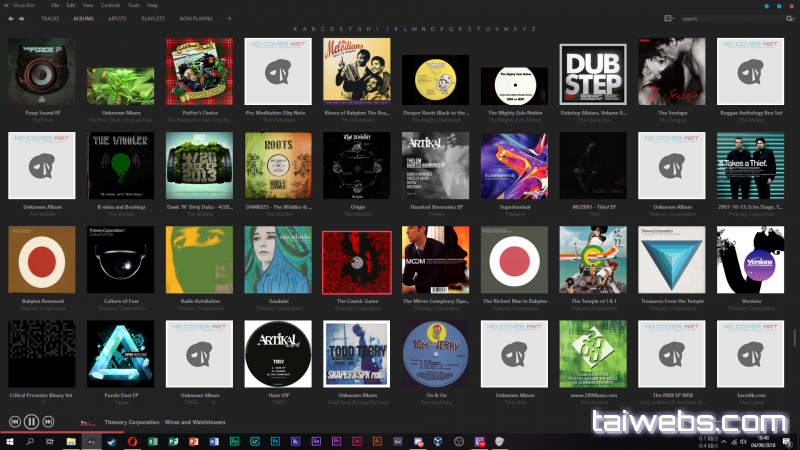Open the Edit menu
This screenshot has height=450, width=800.
tap(71, 5)
